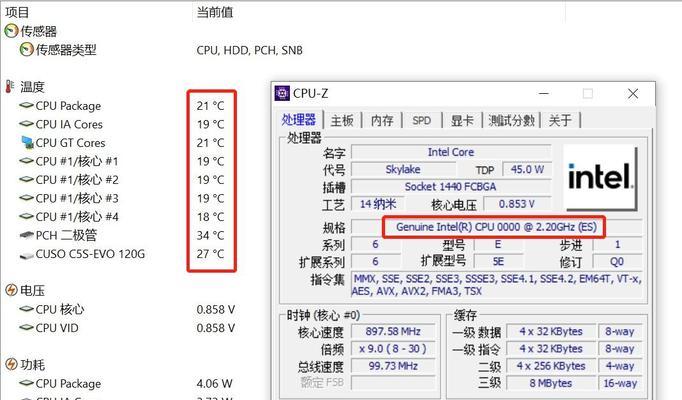The height and width of the screenshot is (400, 682).
Task: Open the 測試分數 tab
Action: pos(511,120)
